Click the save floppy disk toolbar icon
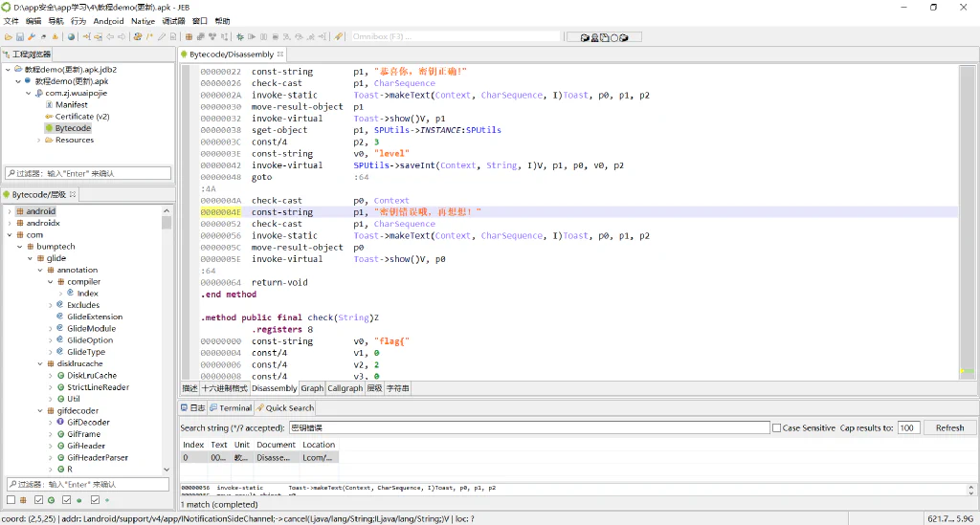The height and width of the screenshot is (525, 980). tap(20, 37)
